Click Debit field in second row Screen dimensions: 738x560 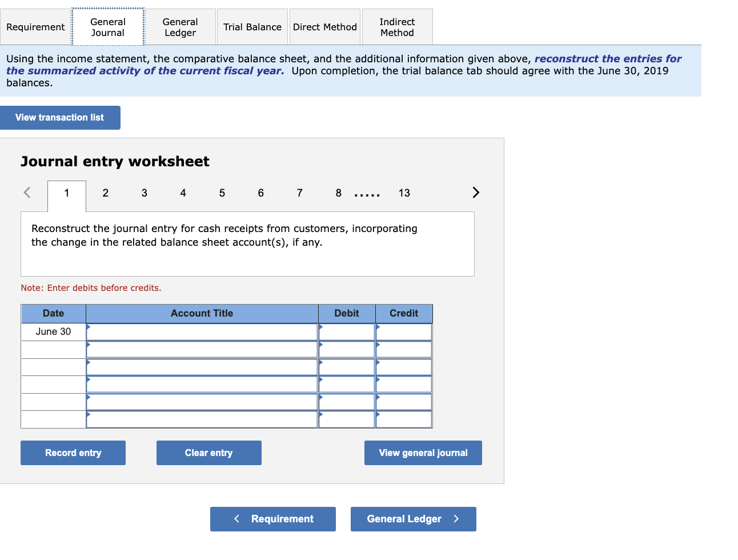[x=347, y=350]
